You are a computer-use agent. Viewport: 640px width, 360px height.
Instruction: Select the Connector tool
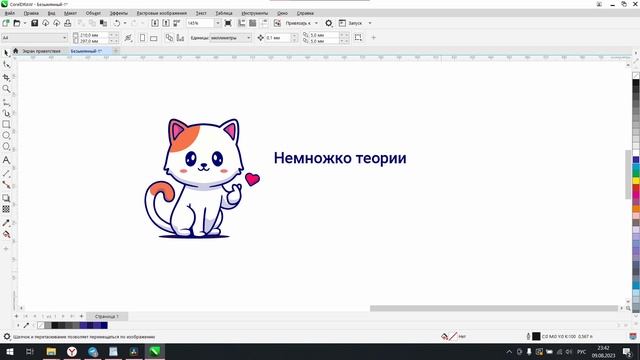coord(6,184)
